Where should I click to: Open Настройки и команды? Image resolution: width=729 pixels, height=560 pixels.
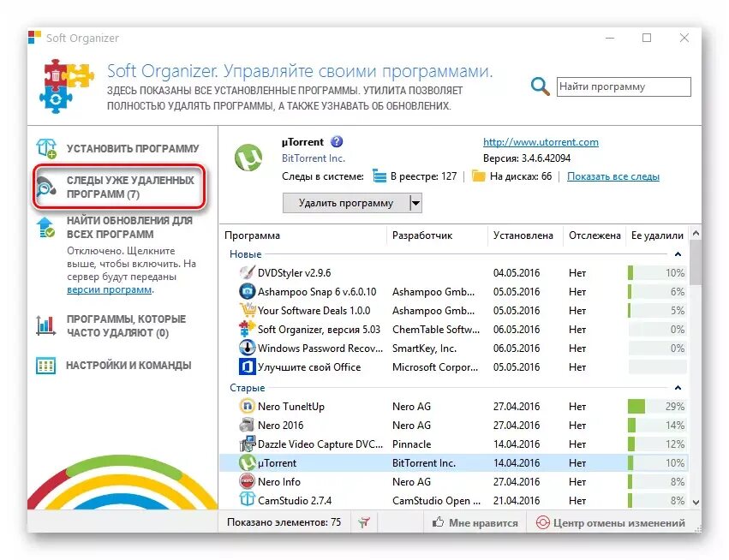128,366
